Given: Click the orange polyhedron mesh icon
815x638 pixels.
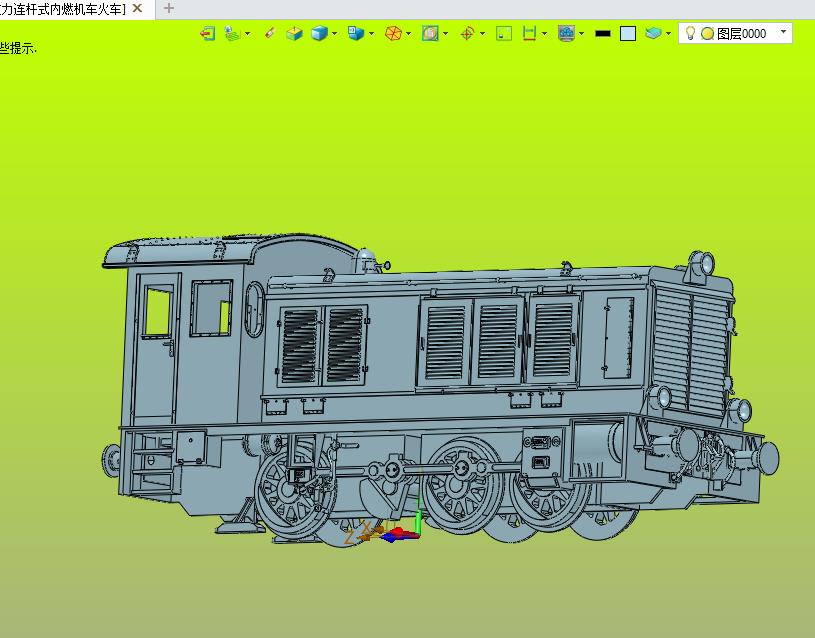Looking at the screenshot, I should pyautogui.click(x=393, y=34).
